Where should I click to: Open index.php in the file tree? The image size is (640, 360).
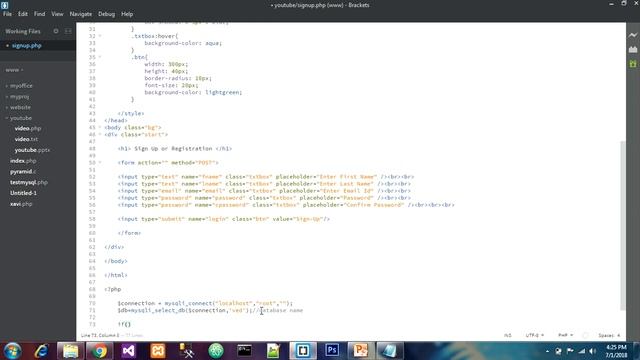click(x=23, y=161)
